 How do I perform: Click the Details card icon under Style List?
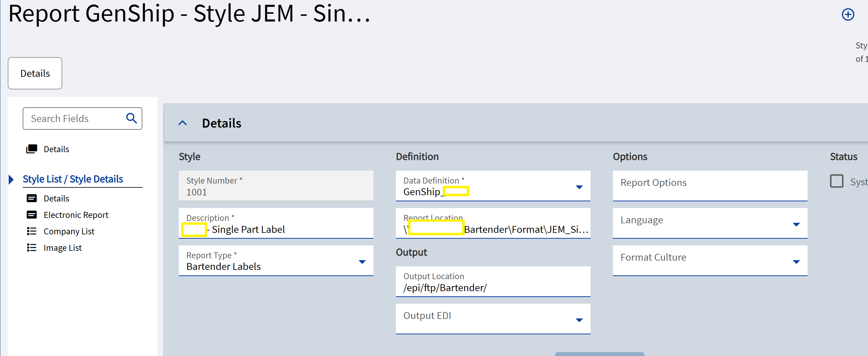32,198
